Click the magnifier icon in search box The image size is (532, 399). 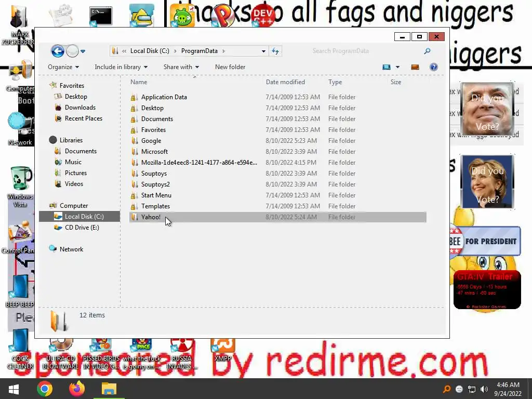427,51
